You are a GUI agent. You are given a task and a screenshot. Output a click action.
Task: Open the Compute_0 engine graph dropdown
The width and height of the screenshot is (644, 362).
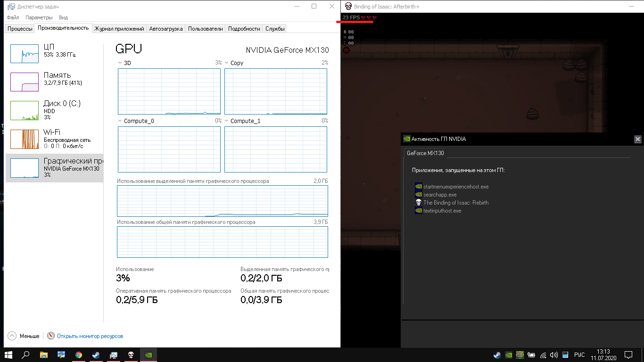[x=120, y=121]
